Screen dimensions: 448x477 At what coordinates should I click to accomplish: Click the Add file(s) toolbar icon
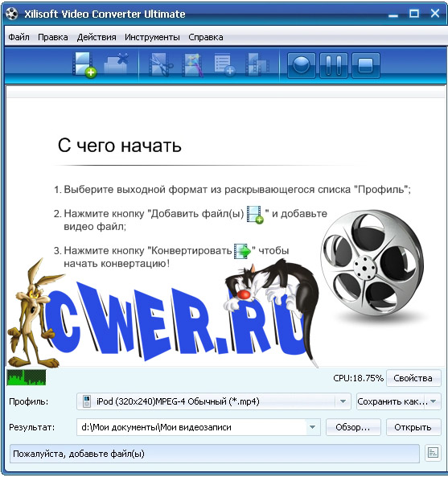[x=84, y=65]
